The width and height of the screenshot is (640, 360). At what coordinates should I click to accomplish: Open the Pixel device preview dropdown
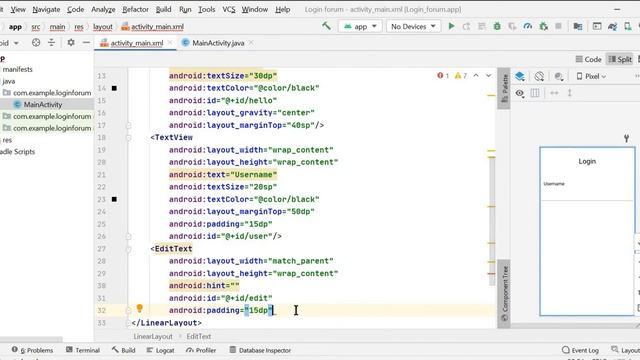point(591,76)
